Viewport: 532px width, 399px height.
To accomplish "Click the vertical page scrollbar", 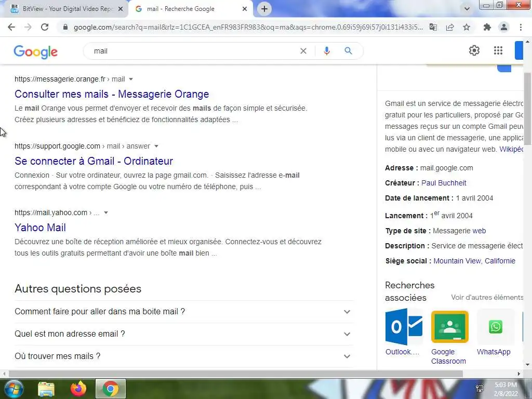I will tap(528, 109).
